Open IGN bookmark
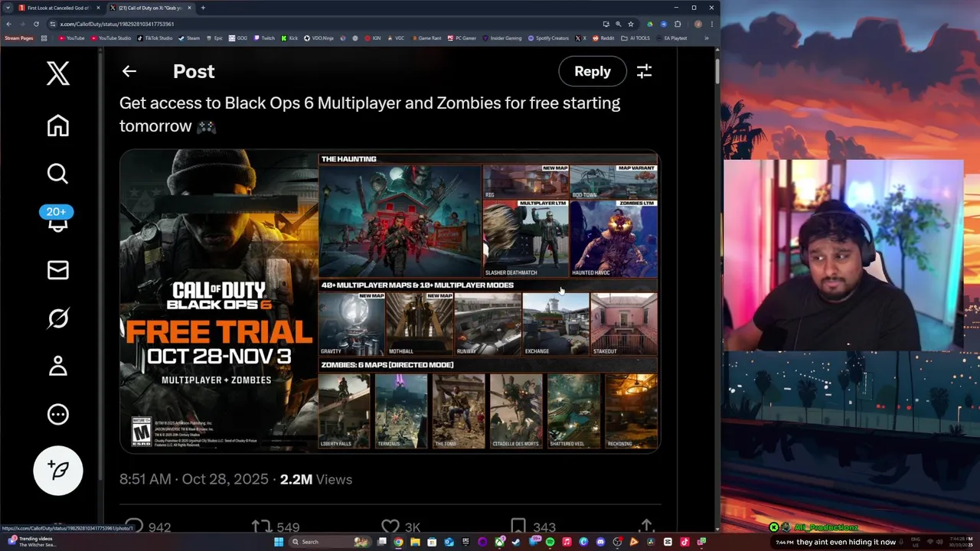Screen dimensions: 980x551 (373, 38)
